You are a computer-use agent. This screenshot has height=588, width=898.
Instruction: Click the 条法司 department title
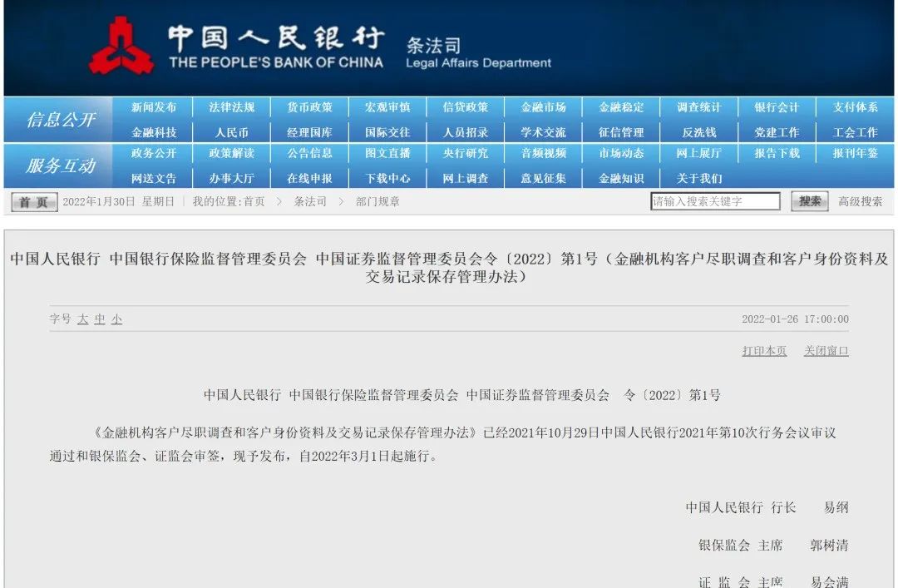[x=434, y=46]
